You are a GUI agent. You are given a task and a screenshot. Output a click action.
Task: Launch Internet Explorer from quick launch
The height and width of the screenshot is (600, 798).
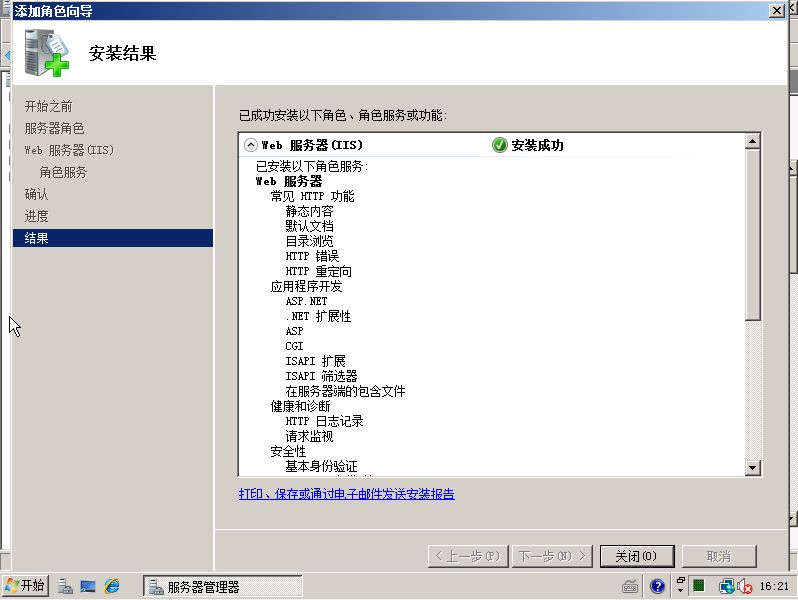tap(112, 586)
